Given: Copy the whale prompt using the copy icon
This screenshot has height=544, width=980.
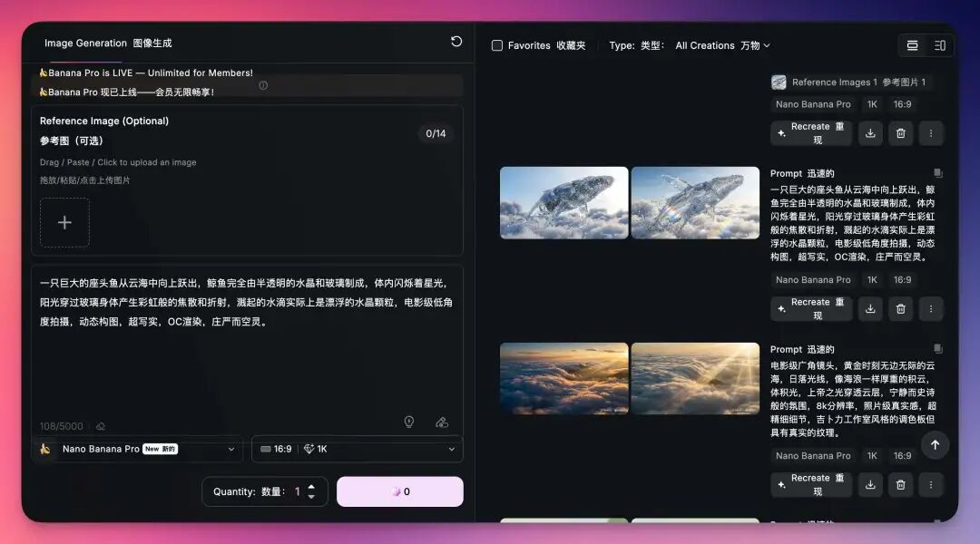Looking at the screenshot, I should [x=937, y=172].
